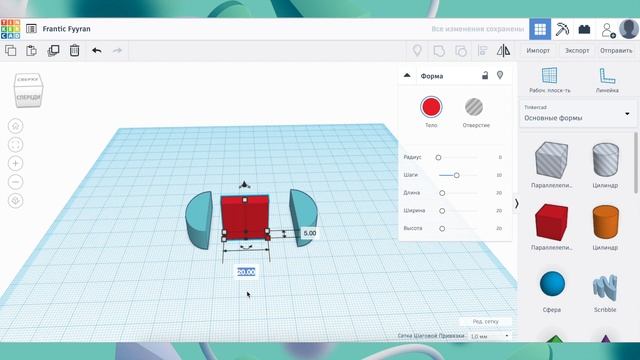Toggle the lock editing icon in the Forma panel

pos(485,75)
